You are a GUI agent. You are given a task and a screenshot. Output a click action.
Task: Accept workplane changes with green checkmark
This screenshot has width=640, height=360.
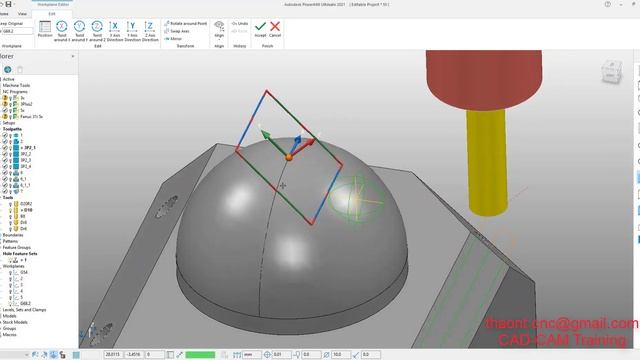pos(260,29)
